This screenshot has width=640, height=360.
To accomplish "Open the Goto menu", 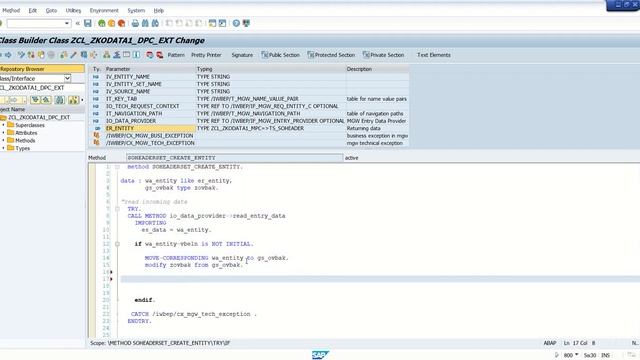I will pyautogui.click(x=51, y=10).
